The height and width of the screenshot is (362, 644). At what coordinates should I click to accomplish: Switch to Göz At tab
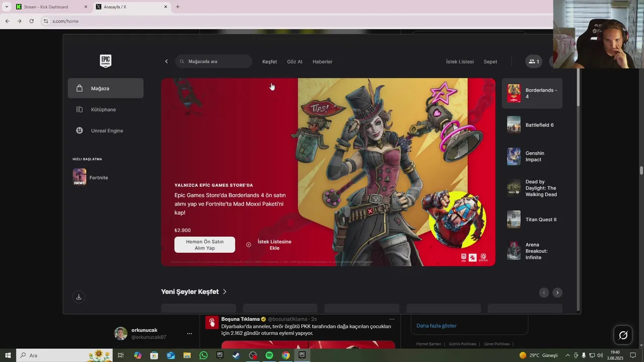coord(295,61)
